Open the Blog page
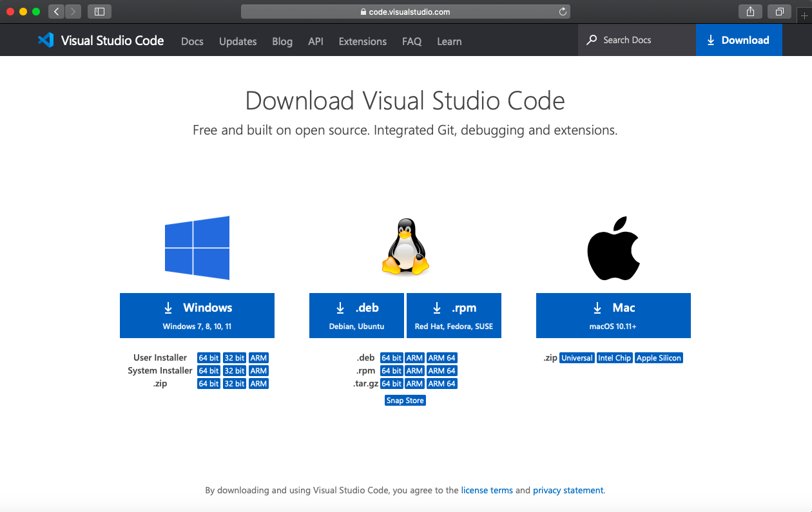The image size is (812, 512). (x=282, y=41)
